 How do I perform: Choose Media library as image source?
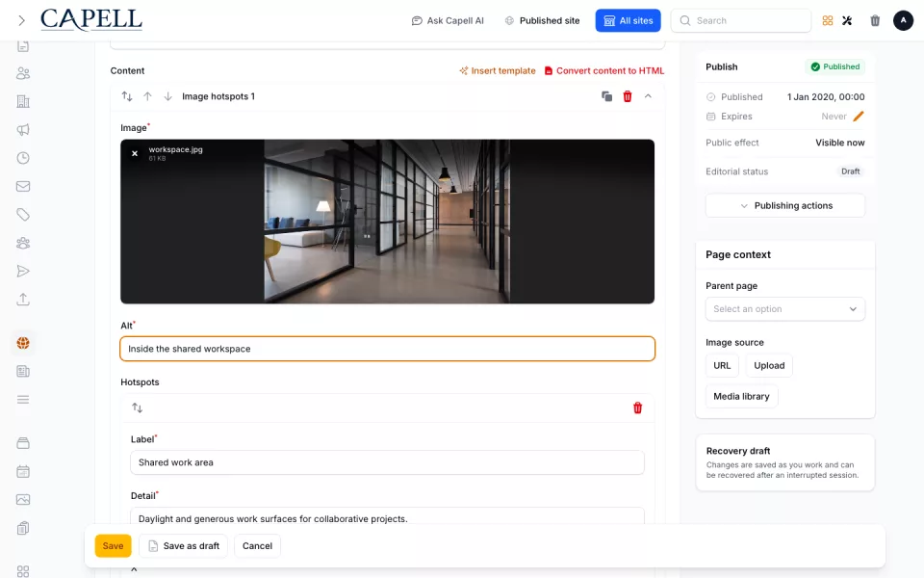(741, 396)
